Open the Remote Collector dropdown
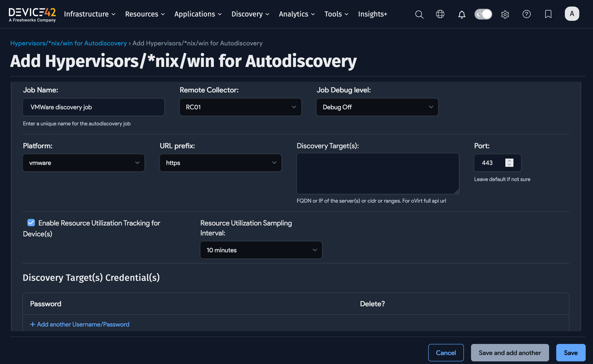Screen dimensions: 593x364 [240, 107]
